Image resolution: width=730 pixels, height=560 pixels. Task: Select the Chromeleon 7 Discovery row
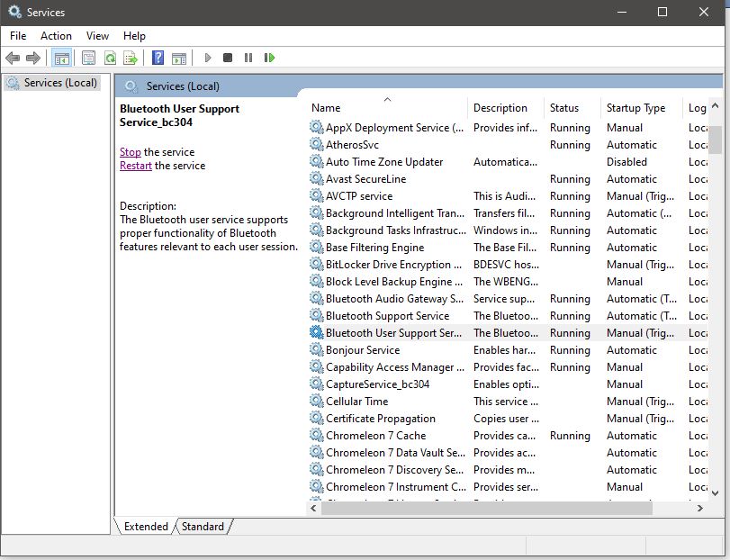coord(508,469)
